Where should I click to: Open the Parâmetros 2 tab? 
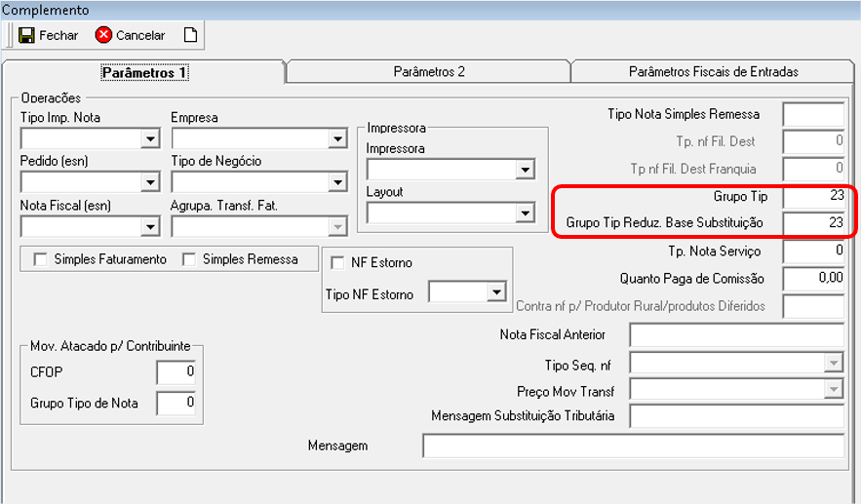click(429, 72)
